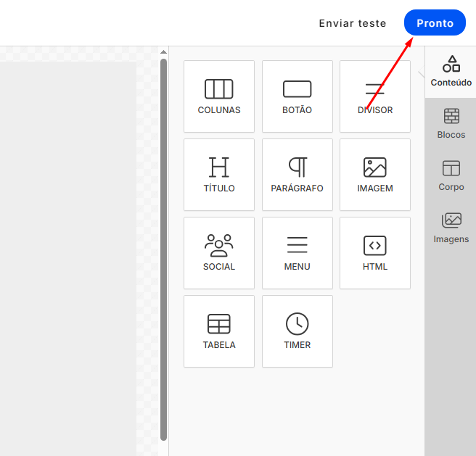Click the scrollbar up arrow
Image resolution: width=476 pixels, height=456 pixels.
click(164, 52)
